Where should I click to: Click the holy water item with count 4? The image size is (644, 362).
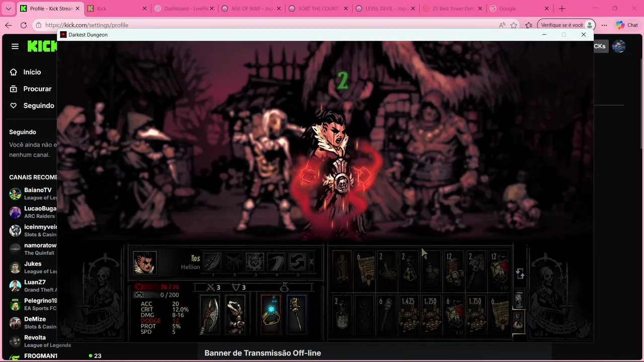click(x=431, y=270)
